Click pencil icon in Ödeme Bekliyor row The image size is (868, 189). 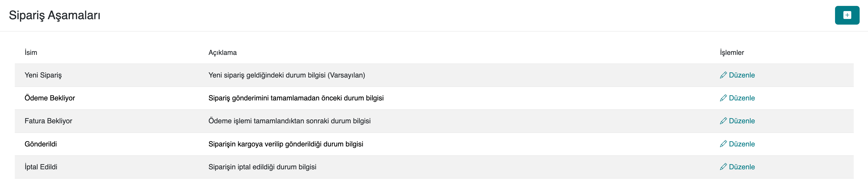[x=723, y=98]
